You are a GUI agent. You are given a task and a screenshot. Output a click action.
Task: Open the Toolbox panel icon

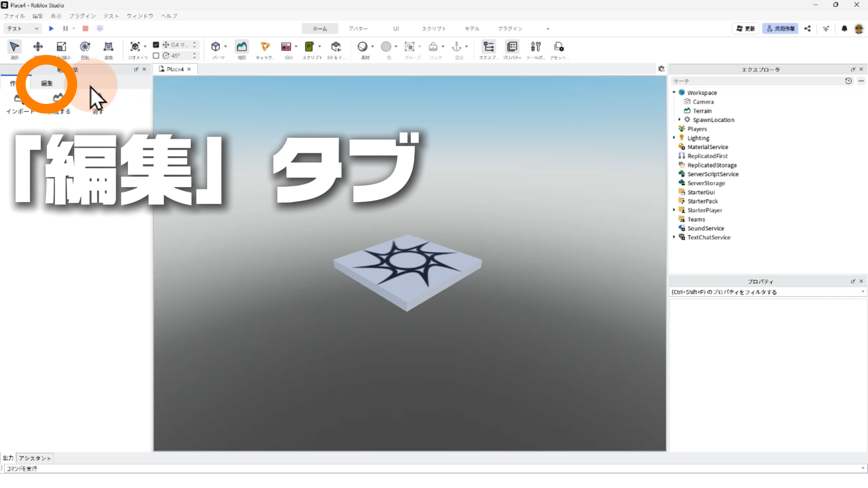pyautogui.click(x=535, y=47)
